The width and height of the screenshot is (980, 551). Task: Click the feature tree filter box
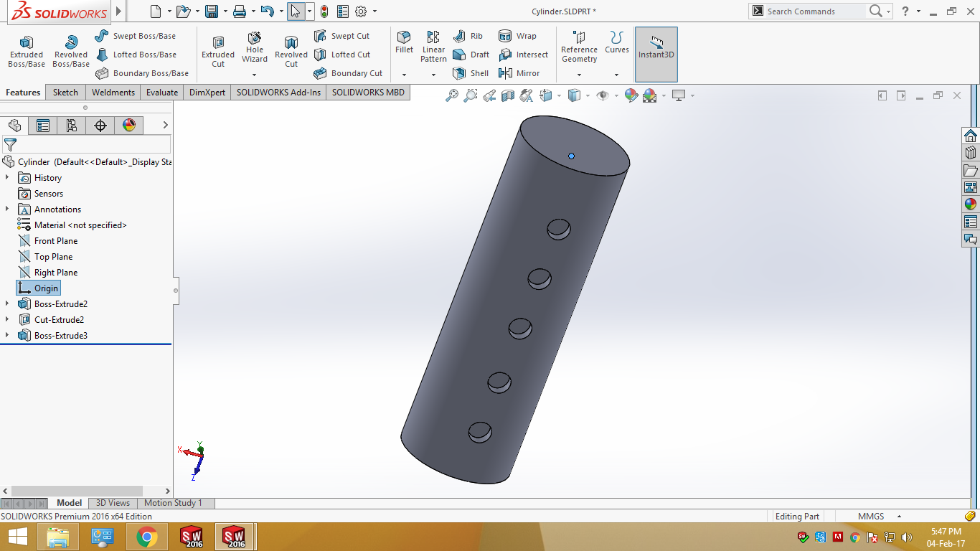pyautogui.click(x=86, y=145)
